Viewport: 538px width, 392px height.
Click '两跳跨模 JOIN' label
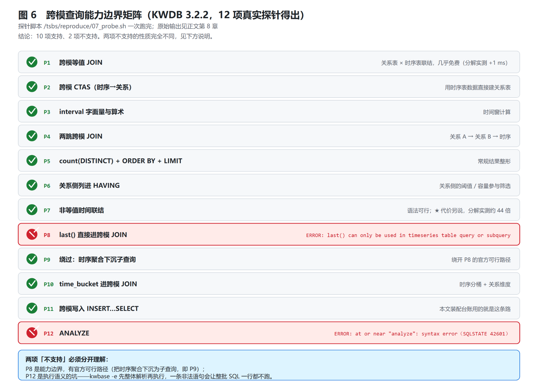(x=81, y=136)
